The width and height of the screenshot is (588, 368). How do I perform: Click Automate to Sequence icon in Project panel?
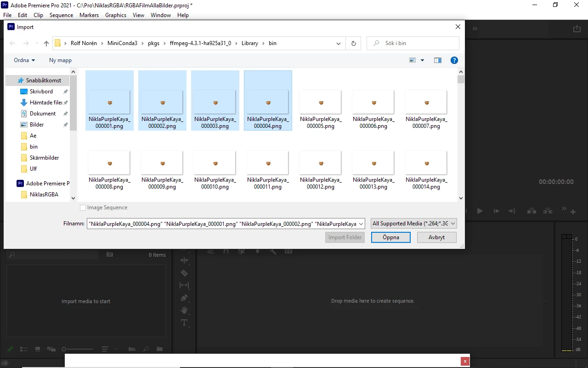[132, 349]
